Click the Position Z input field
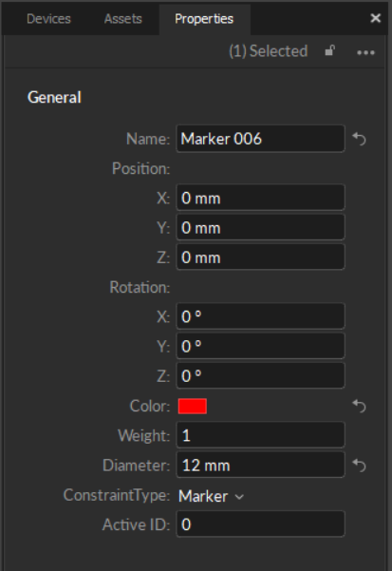This screenshot has width=392, height=571. tap(260, 257)
